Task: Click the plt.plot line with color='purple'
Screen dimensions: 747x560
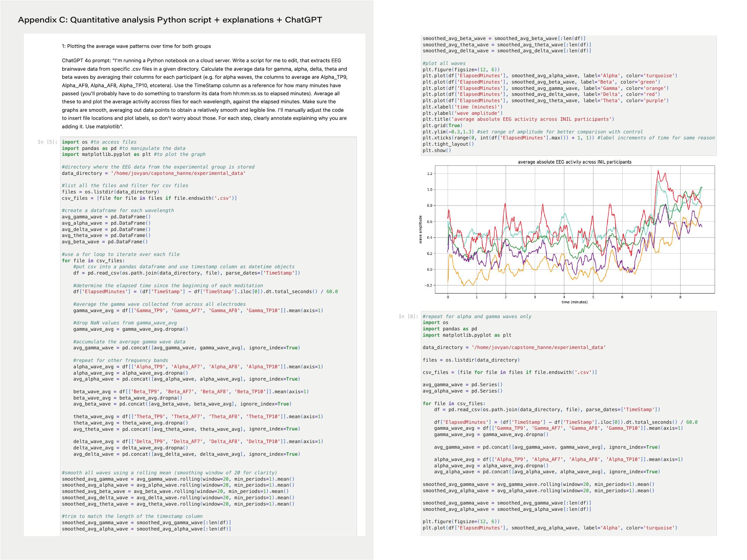Action: 546,100
